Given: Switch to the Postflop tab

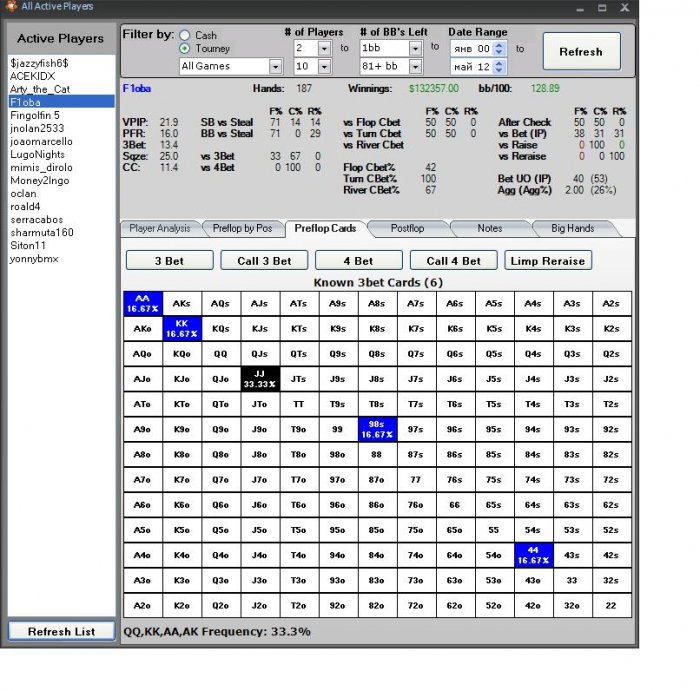Looking at the screenshot, I should point(407,229).
